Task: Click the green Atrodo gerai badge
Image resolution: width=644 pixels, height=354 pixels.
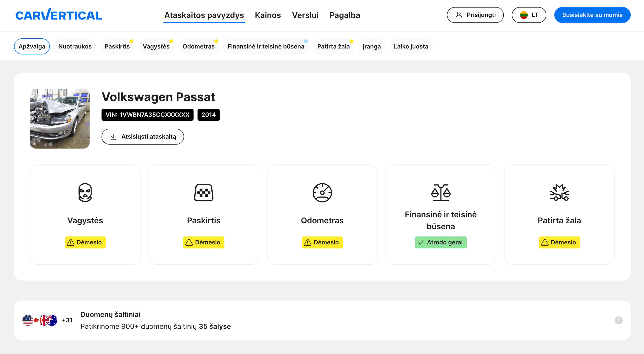Action: 441,242
